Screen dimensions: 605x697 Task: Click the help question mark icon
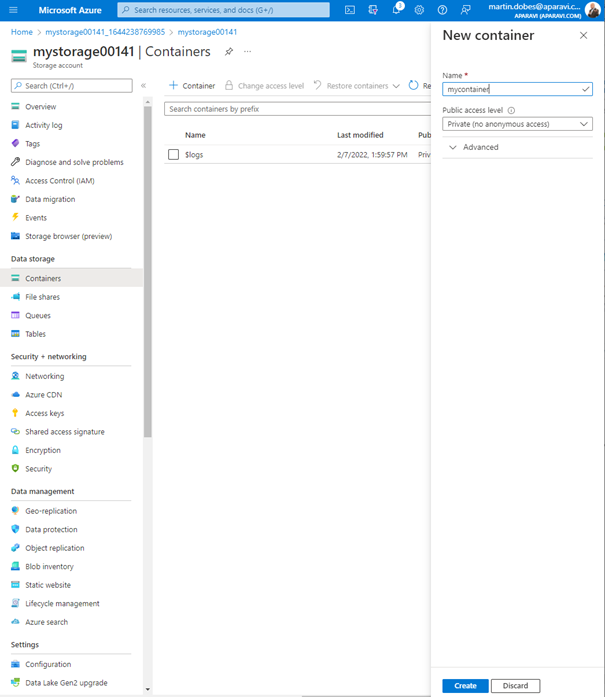[442, 10]
